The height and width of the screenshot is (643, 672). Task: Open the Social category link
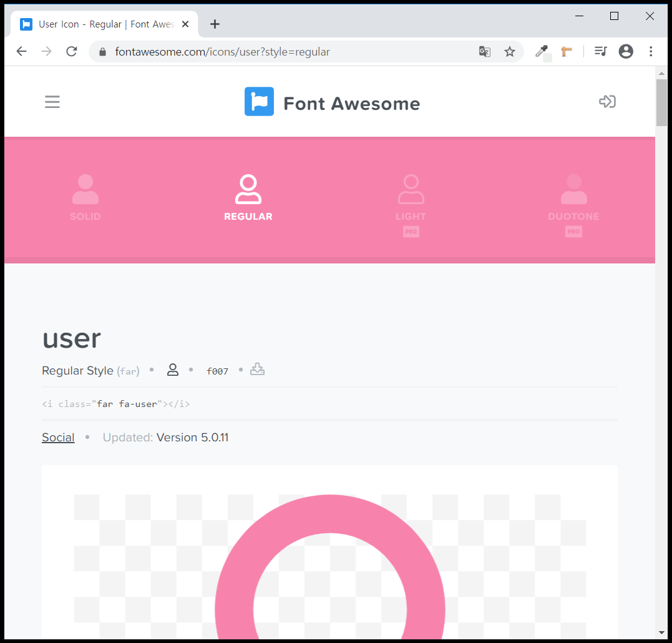pos(58,437)
